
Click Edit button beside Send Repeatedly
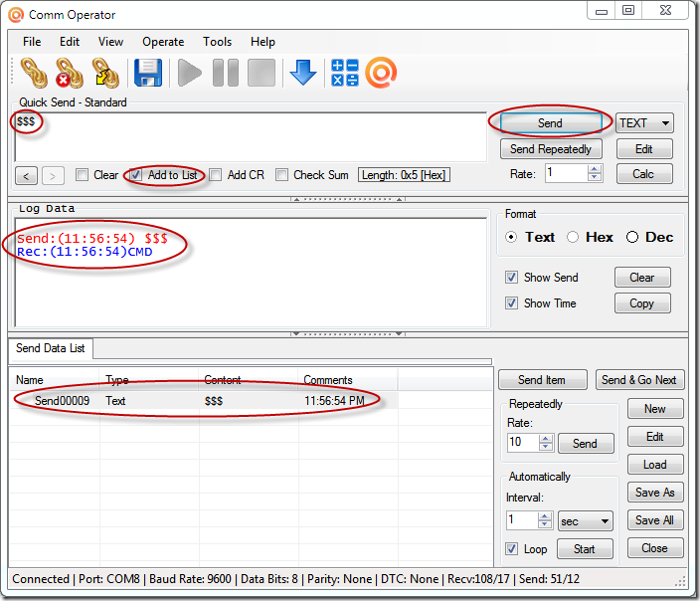(644, 149)
